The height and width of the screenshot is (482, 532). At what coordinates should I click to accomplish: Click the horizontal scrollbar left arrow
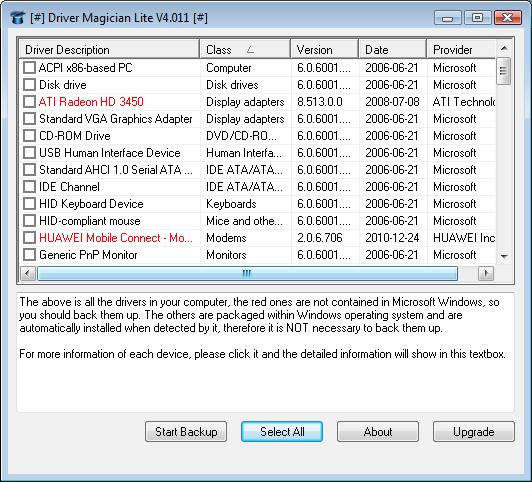(x=28, y=273)
